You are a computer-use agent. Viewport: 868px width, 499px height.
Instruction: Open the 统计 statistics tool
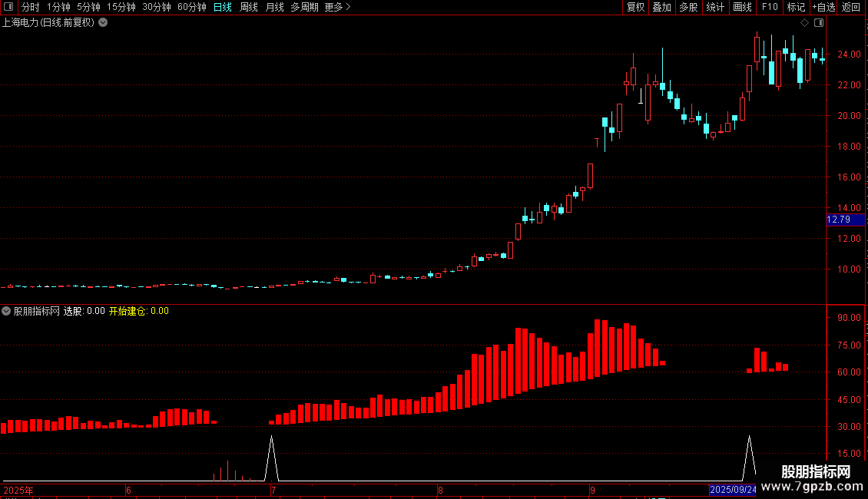coord(714,7)
